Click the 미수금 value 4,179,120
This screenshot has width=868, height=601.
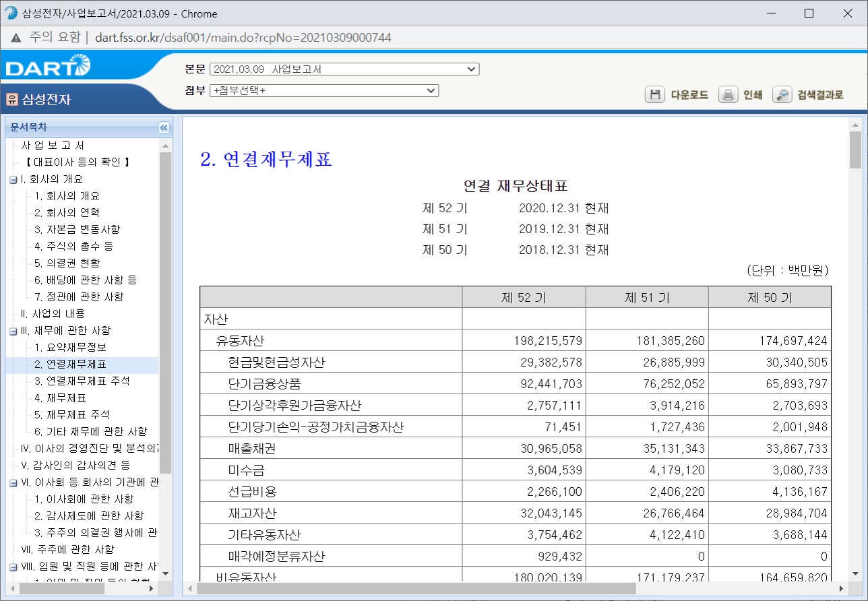coord(677,470)
